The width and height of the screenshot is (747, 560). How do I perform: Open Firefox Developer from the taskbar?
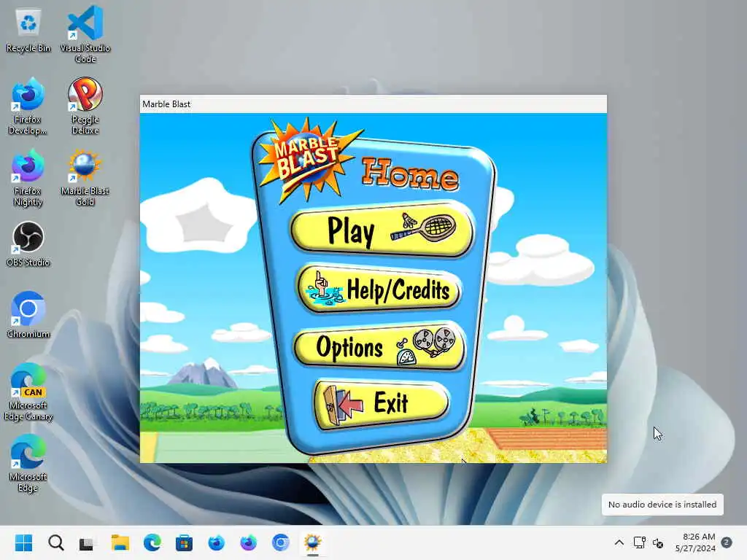tap(216, 542)
